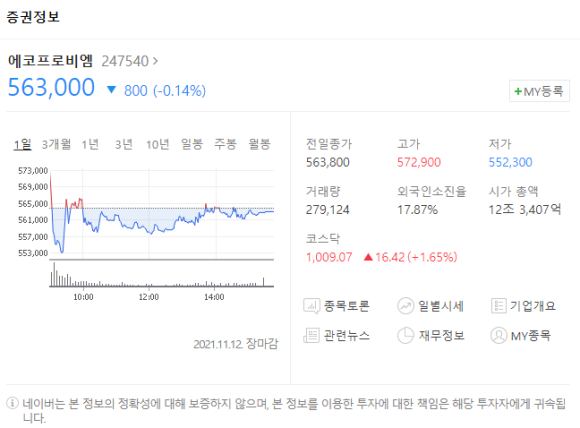Click the red up-triangle next to 16.42
The height and width of the screenshot is (428, 580).
(368, 257)
